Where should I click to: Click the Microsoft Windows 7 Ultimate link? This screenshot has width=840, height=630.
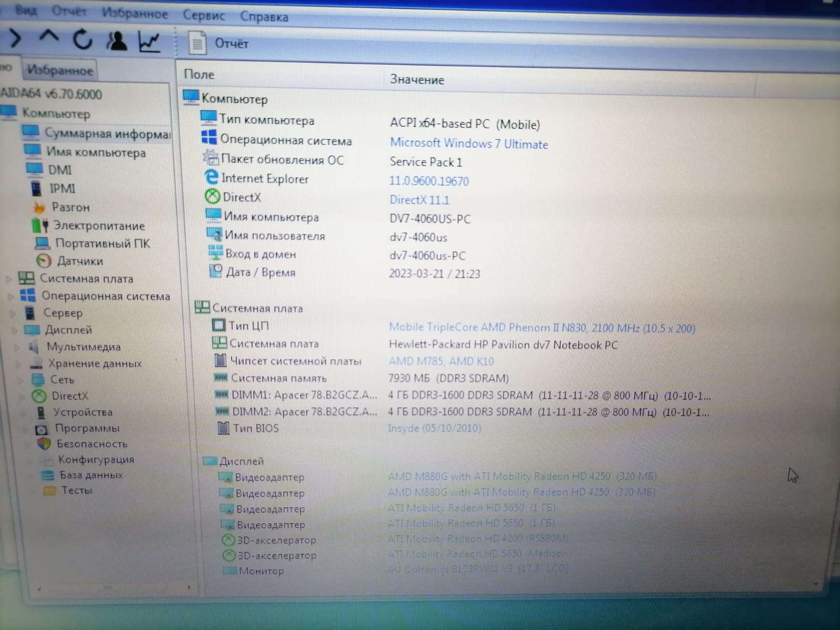click(x=468, y=143)
